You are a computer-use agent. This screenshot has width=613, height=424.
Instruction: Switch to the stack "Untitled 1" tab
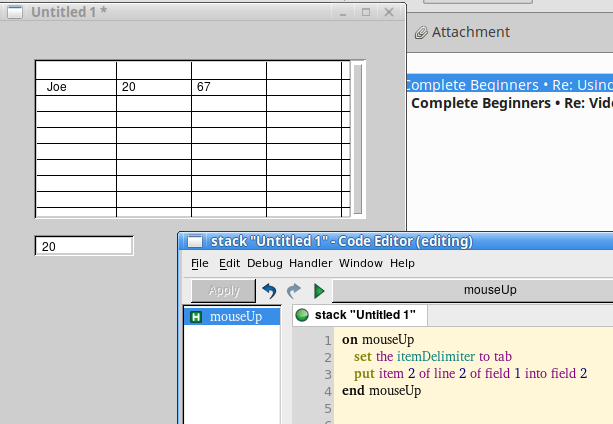[364, 316]
